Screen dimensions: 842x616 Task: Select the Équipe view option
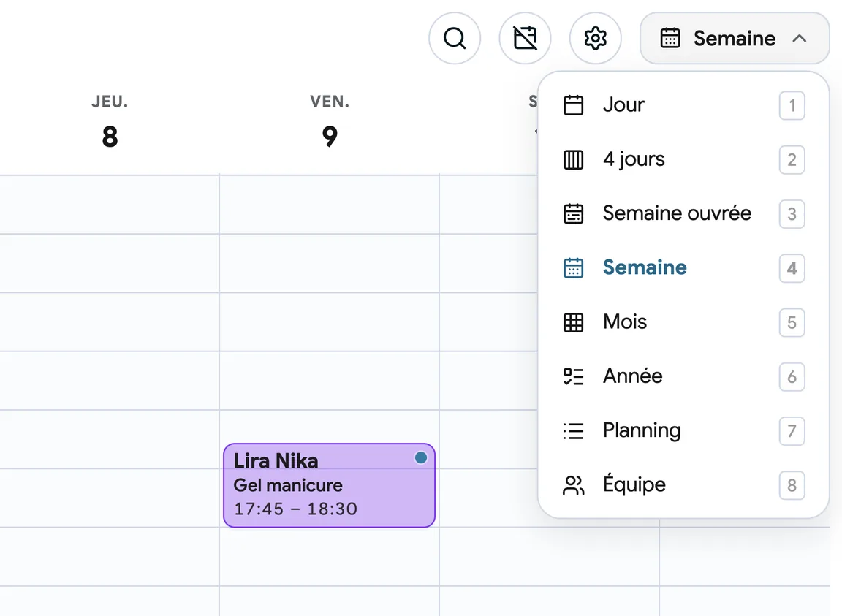(683, 485)
